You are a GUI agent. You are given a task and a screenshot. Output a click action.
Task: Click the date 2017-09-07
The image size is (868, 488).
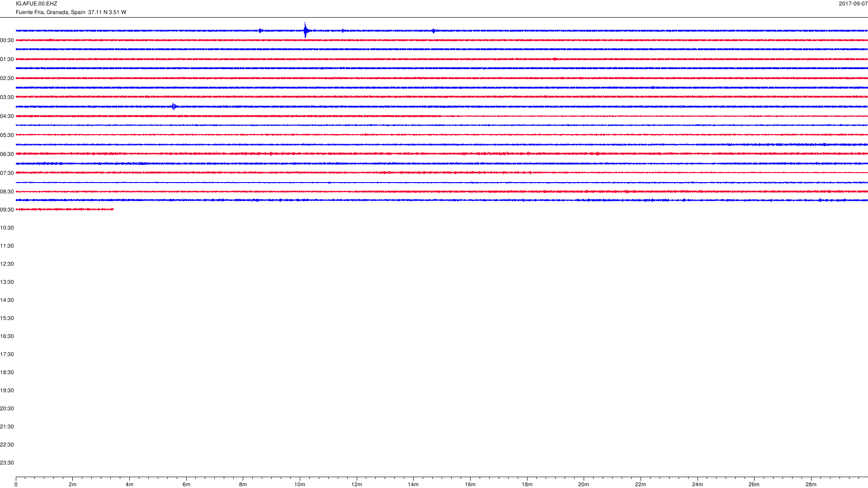coord(853,4)
